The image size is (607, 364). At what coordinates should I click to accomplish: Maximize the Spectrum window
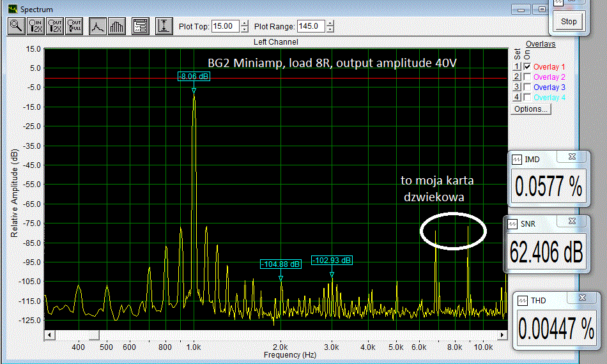click(542, 10)
